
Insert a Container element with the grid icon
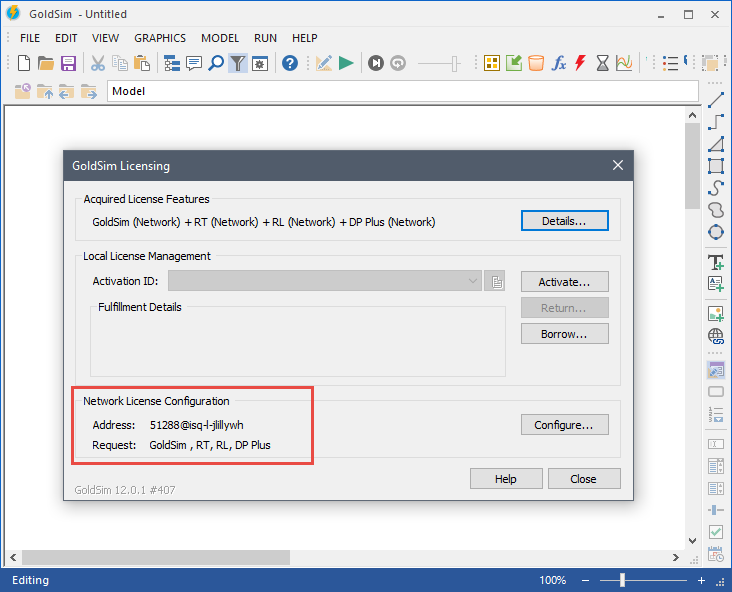tap(492, 63)
